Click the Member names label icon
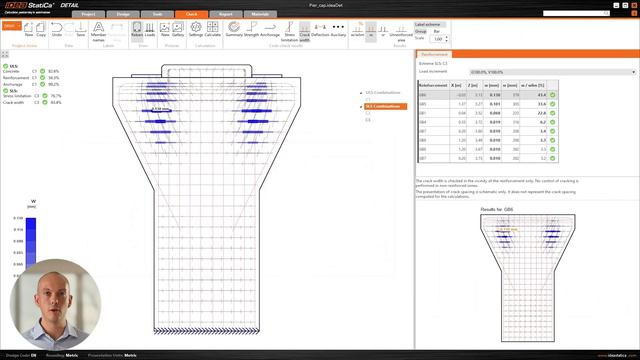The image size is (640, 360). pyautogui.click(x=98, y=32)
